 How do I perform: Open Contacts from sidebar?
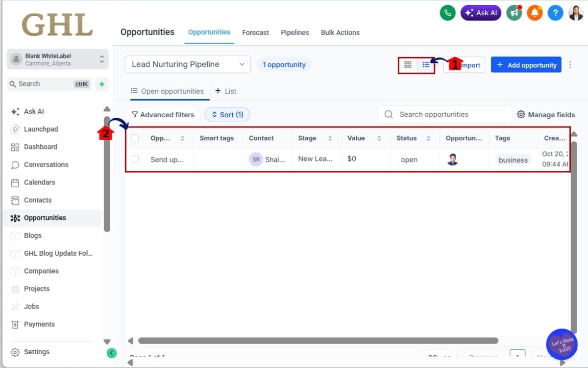pos(38,200)
